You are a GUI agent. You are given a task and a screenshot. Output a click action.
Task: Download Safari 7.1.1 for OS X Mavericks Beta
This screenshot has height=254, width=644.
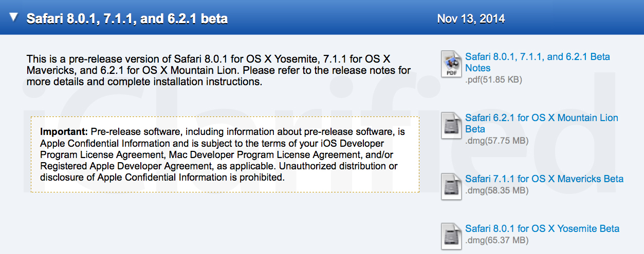544,179
